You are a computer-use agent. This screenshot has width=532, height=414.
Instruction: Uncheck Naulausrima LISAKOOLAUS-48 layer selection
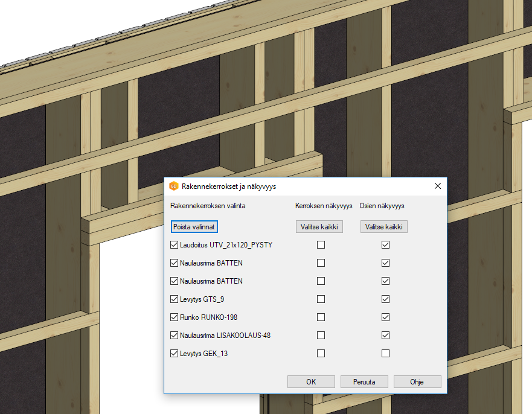pyautogui.click(x=174, y=336)
